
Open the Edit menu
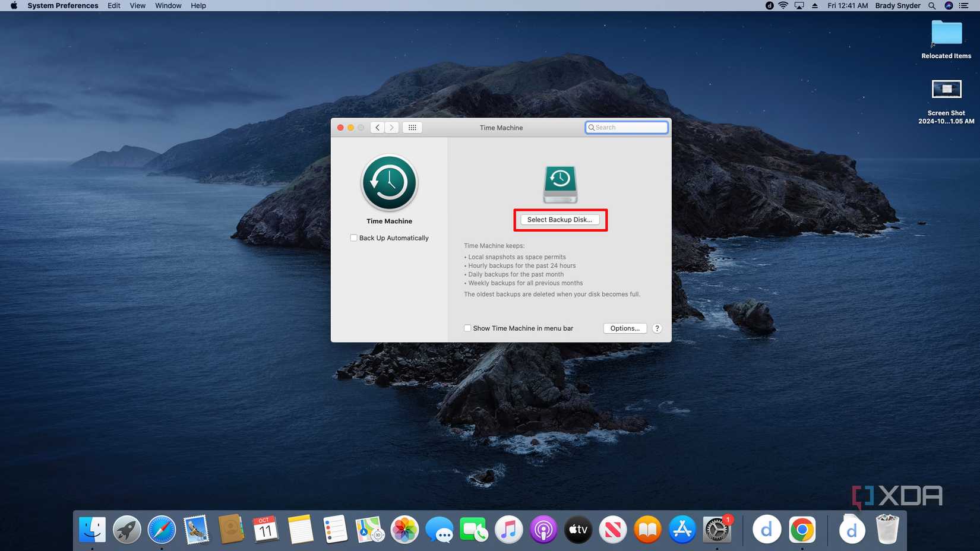[x=114, y=5]
